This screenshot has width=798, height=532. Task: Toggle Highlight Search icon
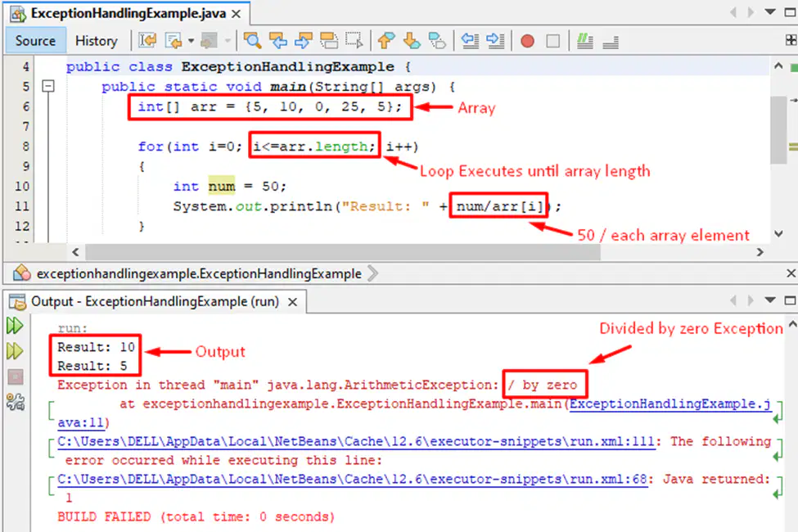click(x=329, y=40)
